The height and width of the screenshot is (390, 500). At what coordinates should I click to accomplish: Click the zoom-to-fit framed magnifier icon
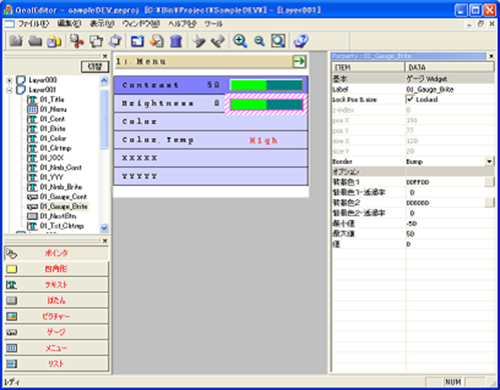coord(278,41)
